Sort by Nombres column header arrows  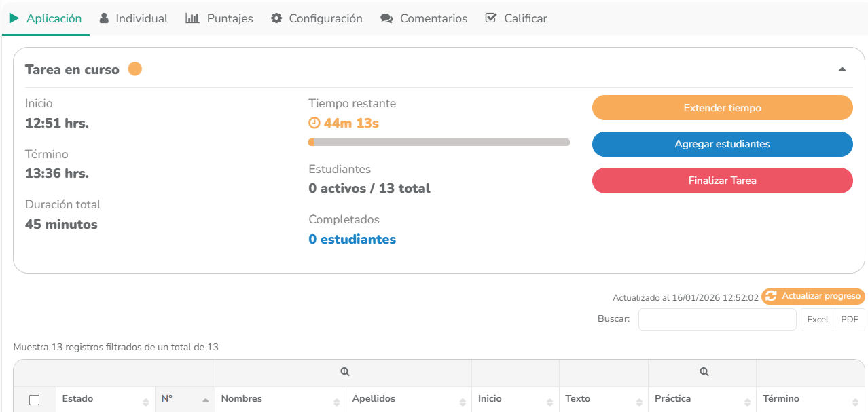click(337, 401)
